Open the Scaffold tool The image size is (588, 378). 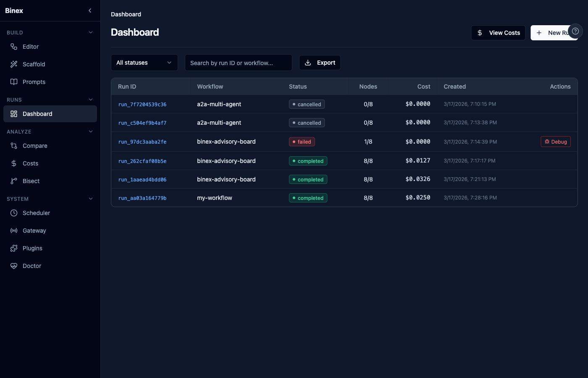point(14,64)
